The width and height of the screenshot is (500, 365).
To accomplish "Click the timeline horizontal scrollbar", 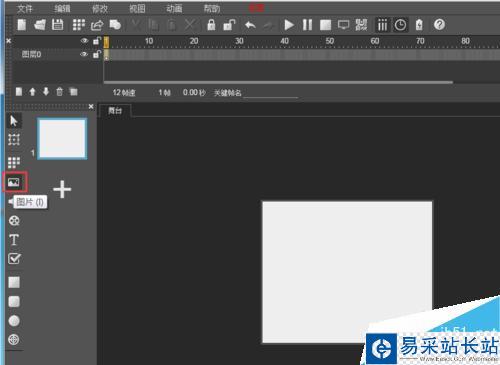I will pos(278,82).
